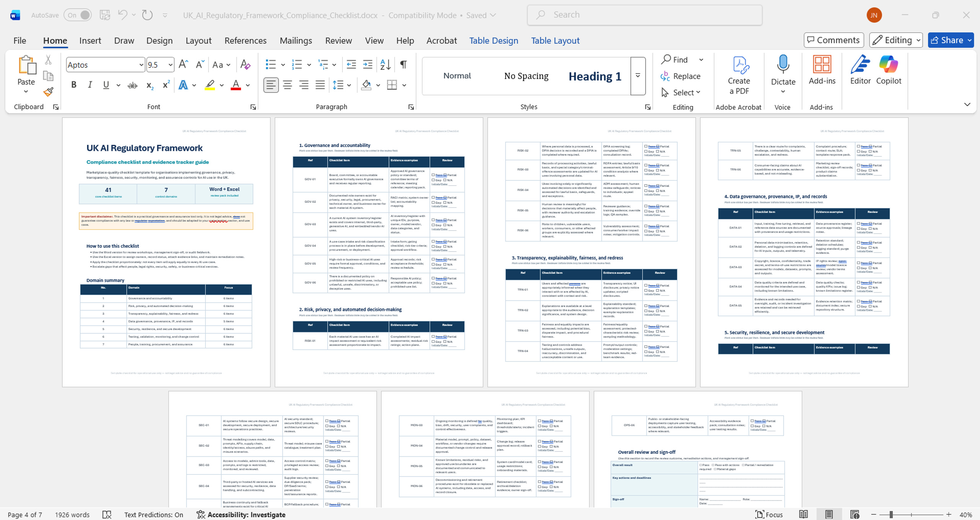Open the Select dropdown in Editing
This screenshot has width=980, height=520.
tap(681, 92)
